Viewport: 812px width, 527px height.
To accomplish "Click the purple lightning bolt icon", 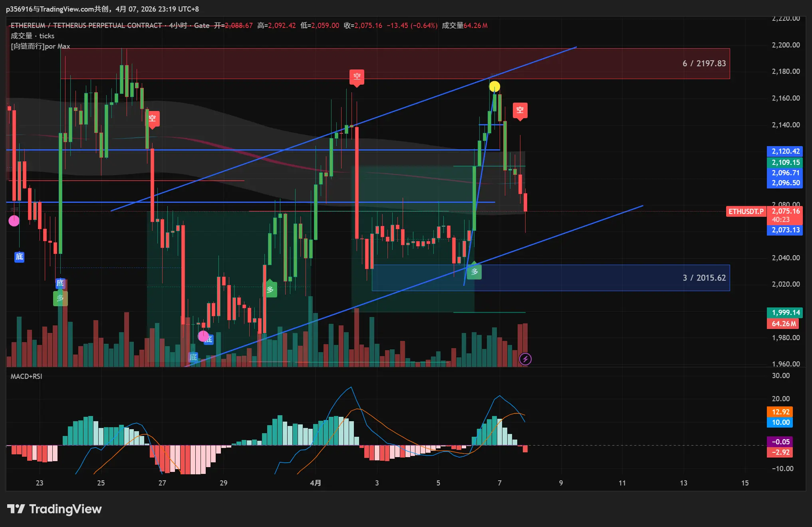I will click(525, 359).
